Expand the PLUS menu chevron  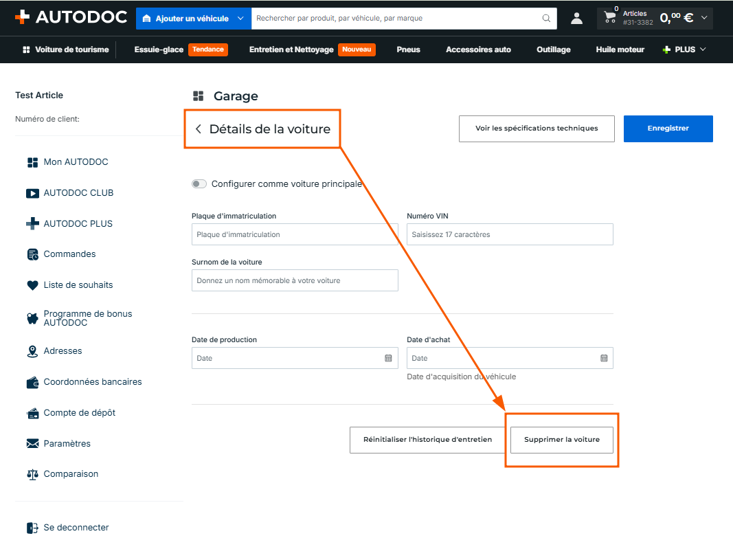[x=703, y=49]
